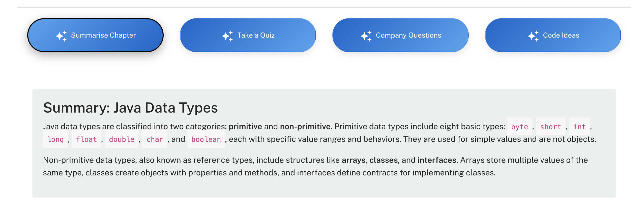
Task: Click the sparkle icon beside Code Ideas
Action: [533, 36]
